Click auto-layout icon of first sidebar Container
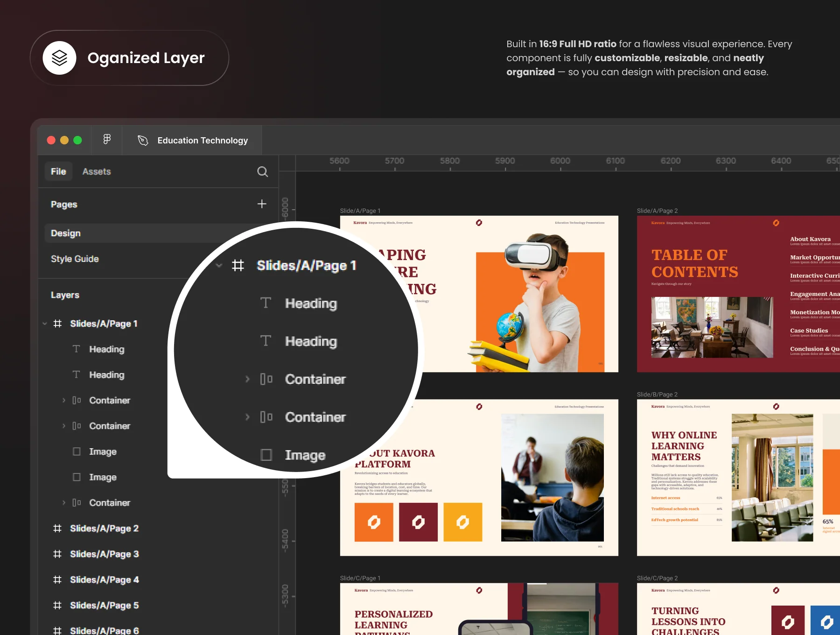Screen dimensions: 840x635 coord(77,400)
